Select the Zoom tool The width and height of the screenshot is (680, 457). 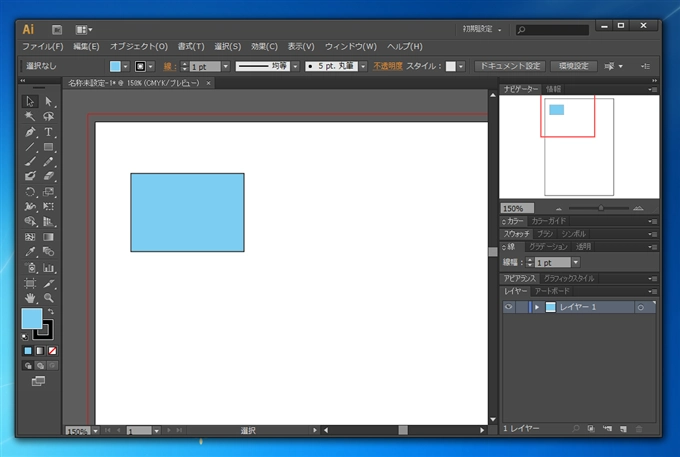click(x=48, y=298)
